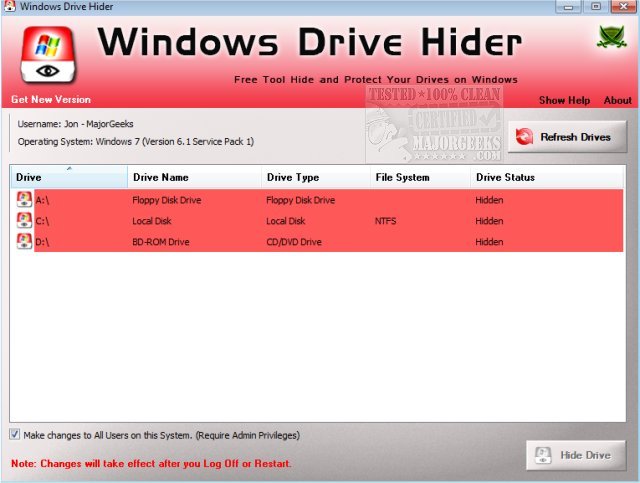Sort by the Drive Type column header
This screenshot has width=640, height=483.
316,177
